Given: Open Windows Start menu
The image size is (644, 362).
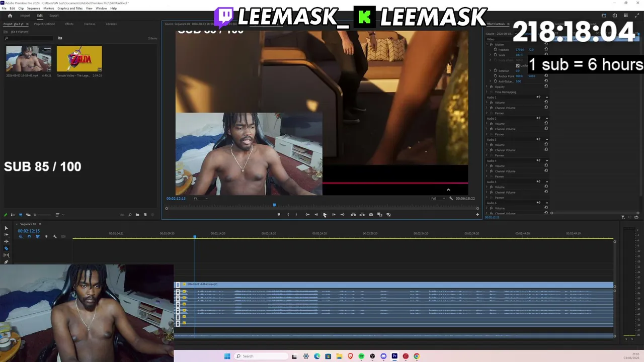Looking at the screenshot, I should point(227,356).
